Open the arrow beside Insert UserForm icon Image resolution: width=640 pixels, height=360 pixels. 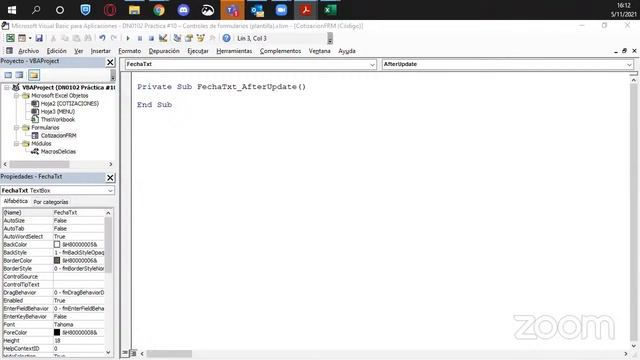pyautogui.click(x=30, y=38)
